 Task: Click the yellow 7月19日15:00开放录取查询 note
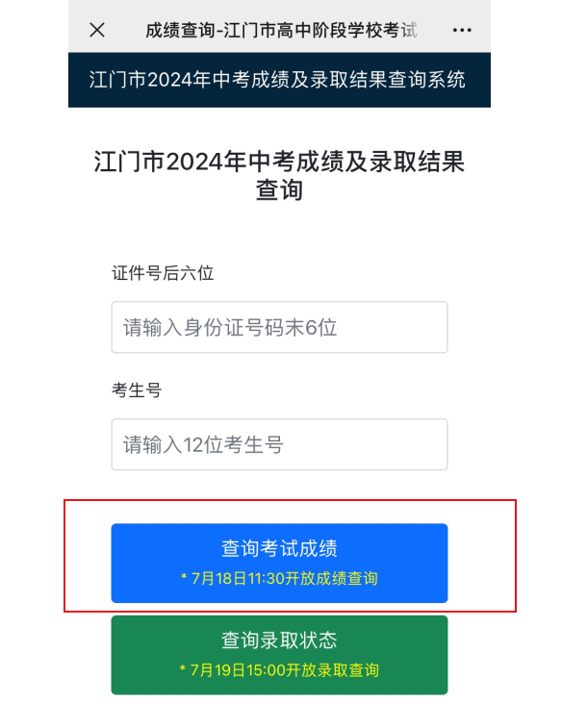coord(279,670)
